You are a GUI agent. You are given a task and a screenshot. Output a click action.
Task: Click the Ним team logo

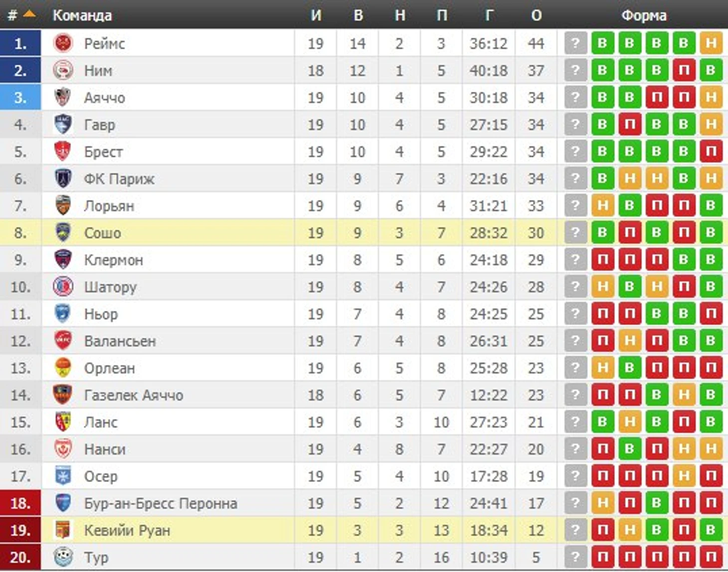[63, 70]
